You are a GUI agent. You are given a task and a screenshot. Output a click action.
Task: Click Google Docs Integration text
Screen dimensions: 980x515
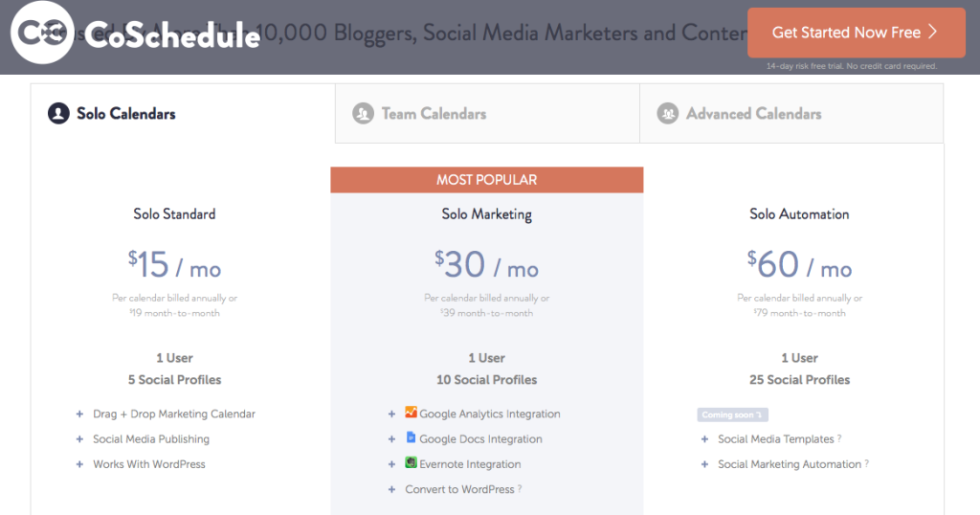(480, 439)
